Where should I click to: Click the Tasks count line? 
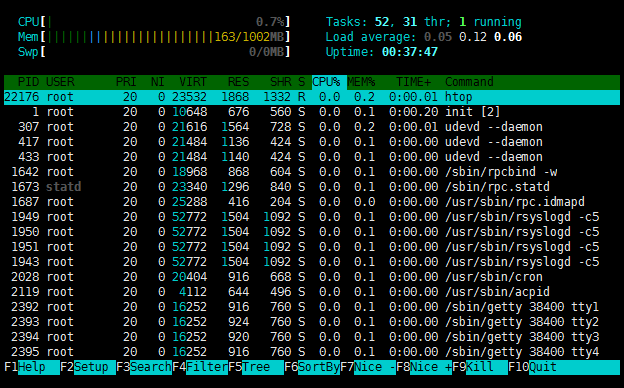click(x=423, y=22)
